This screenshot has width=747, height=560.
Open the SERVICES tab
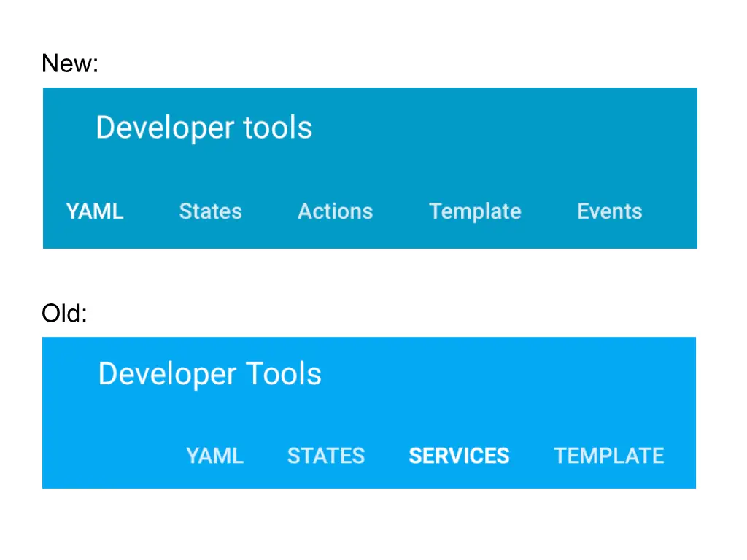coord(459,456)
